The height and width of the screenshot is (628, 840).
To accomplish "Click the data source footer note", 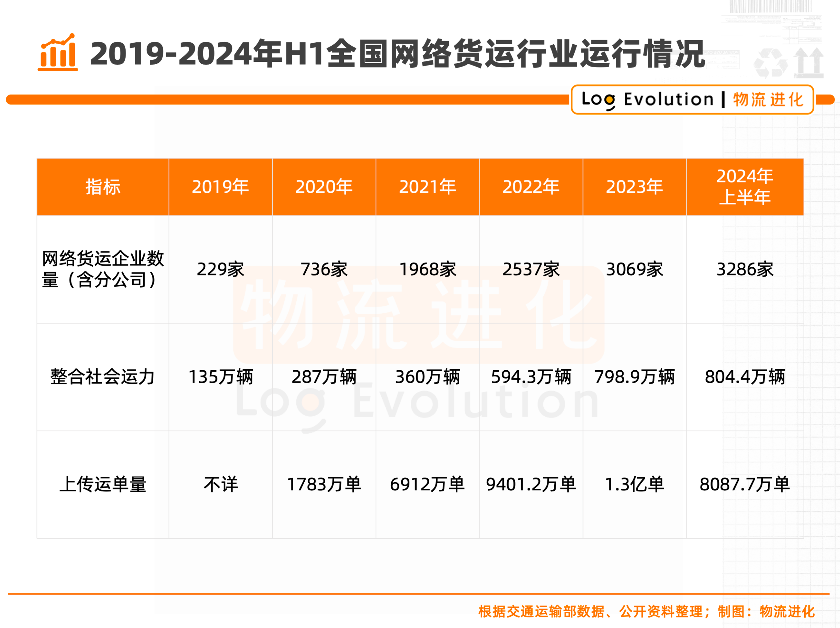I will click(646, 612).
